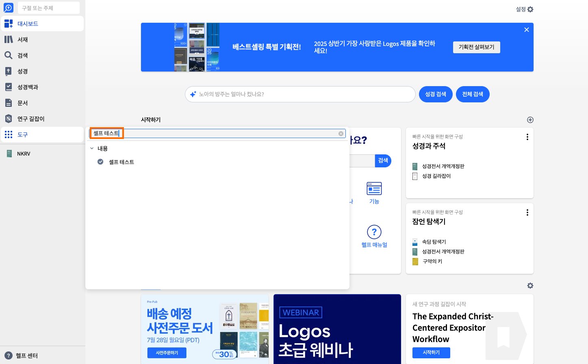Focus the 노아의 방주는 얼마나 컸나요 search field
The height and width of the screenshot is (364, 588).
[300, 94]
